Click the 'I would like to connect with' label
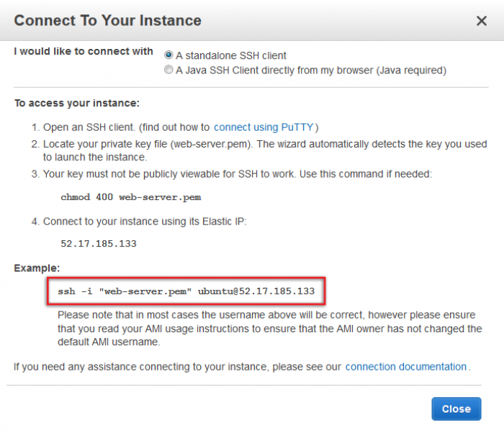This screenshot has width=504, height=433. (84, 51)
